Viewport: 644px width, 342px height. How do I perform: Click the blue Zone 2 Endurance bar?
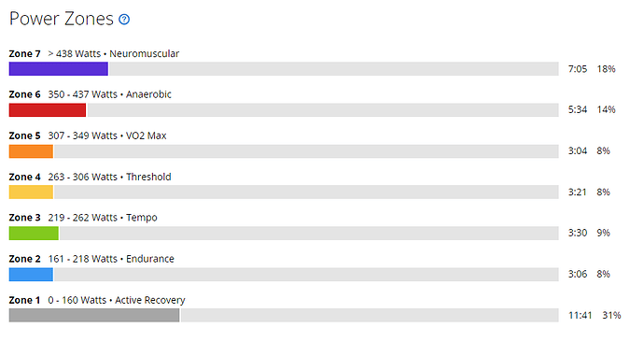(31, 274)
